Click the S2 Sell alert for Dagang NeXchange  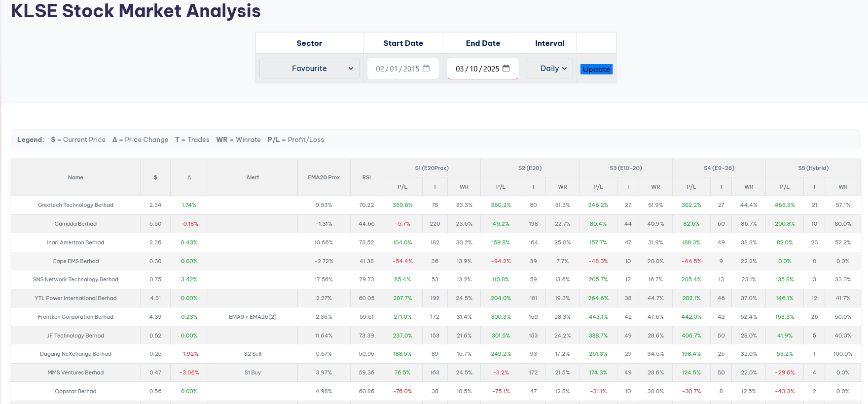[253, 354]
